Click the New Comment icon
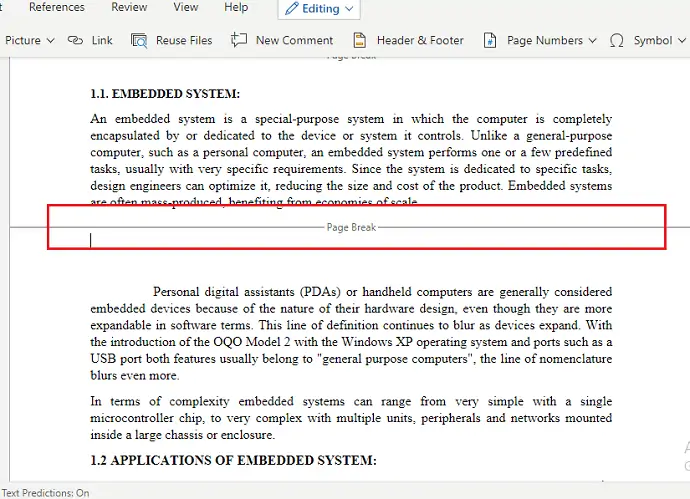 tap(239, 40)
